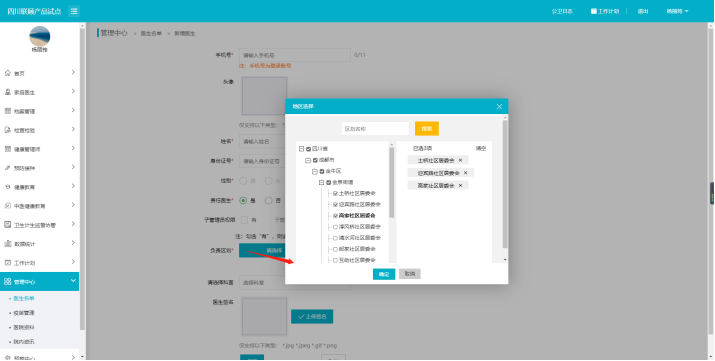
Task: Check 清水河社区居委会 in the tree
Action: (335, 238)
